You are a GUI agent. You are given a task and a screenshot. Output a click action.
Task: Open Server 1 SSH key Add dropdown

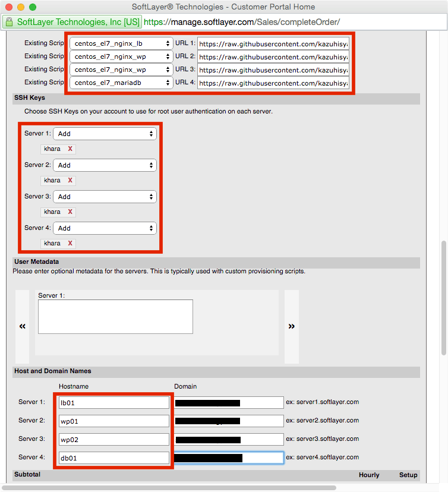tap(105, 134)
